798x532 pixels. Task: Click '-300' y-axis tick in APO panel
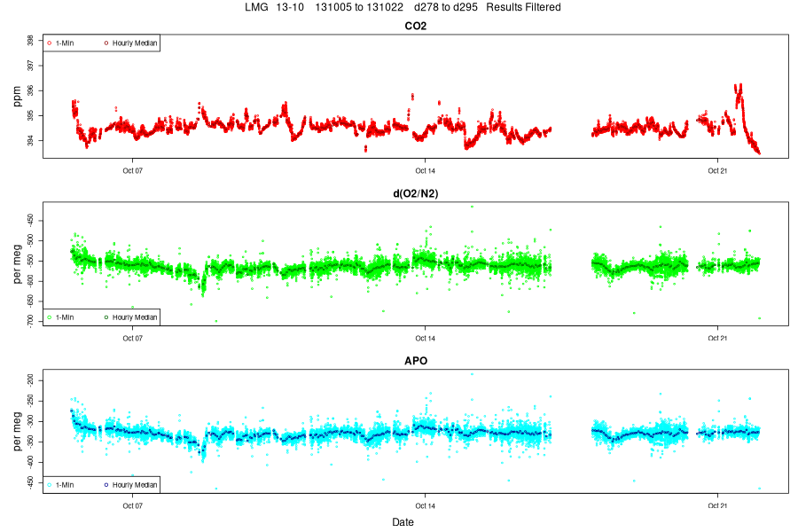click(30, 421)
